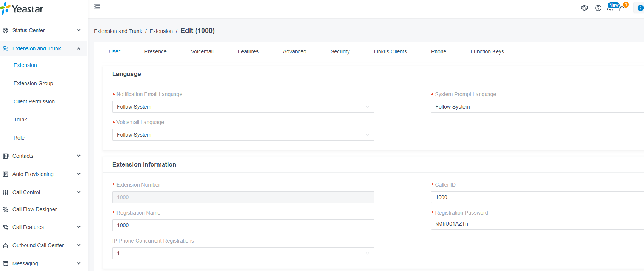This screenshot has width=644, height=271.
Task: Click the Extension and Trunk people icon
Action: point(5,48)
